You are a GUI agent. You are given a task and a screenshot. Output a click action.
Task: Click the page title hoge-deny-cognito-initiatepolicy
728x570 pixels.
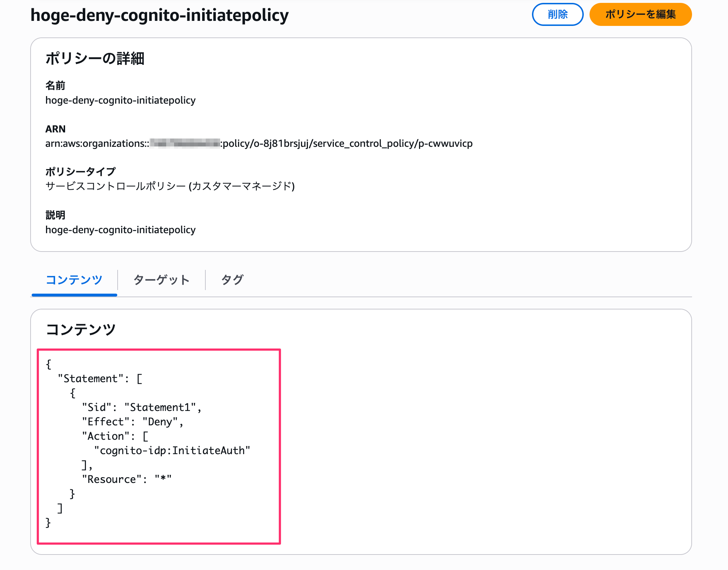click(x=159, y=15)
